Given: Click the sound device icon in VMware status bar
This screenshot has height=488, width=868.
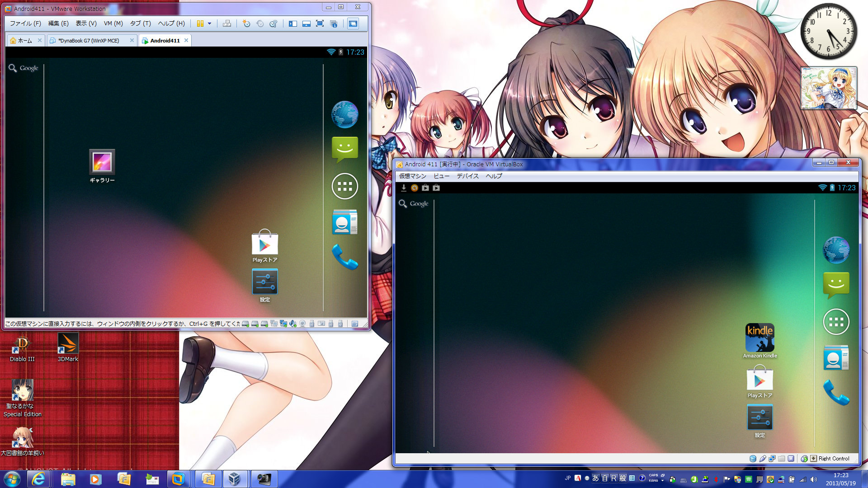Looking at the screenshot, I should point(293,324).
